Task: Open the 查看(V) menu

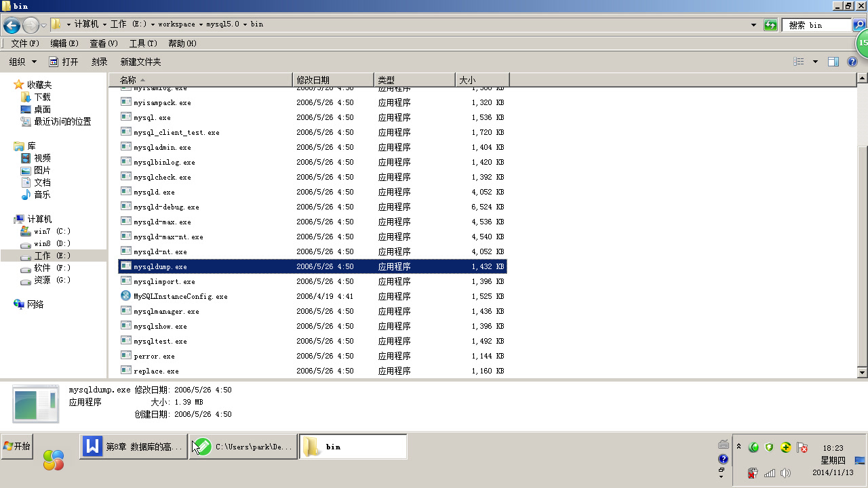Action: point(104,43)
